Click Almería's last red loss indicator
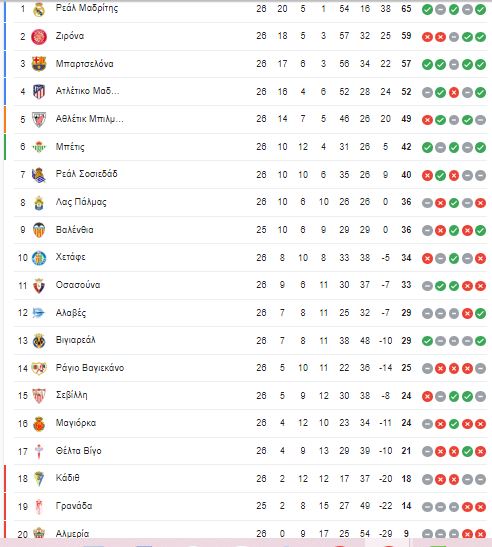 (480, 534)
